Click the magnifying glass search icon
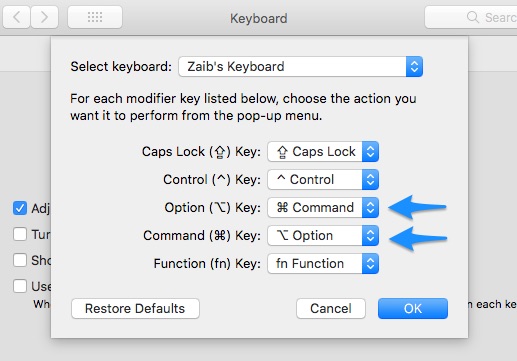517x361 pixels. click(472, 17)
